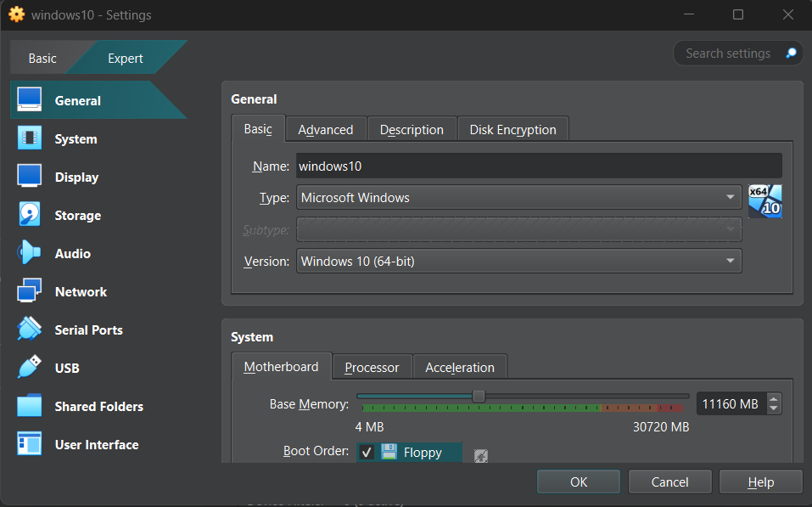Image resolution: width=812 pixels, height=507 pixels.
Task: Select the Audio label in the sidebar
Action: coord(72,253)
